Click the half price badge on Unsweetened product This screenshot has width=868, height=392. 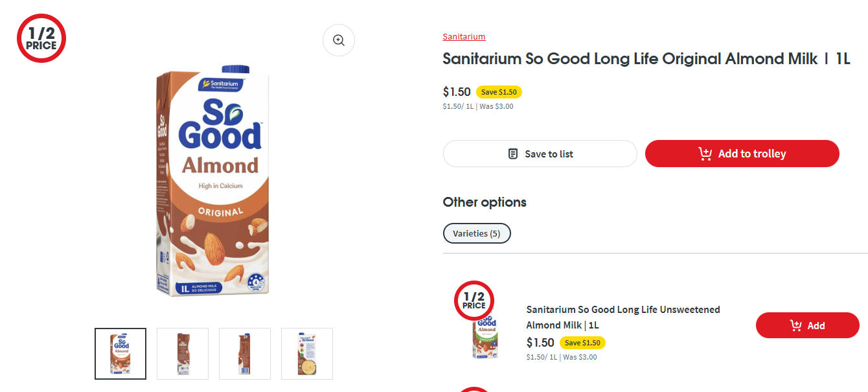474,301
